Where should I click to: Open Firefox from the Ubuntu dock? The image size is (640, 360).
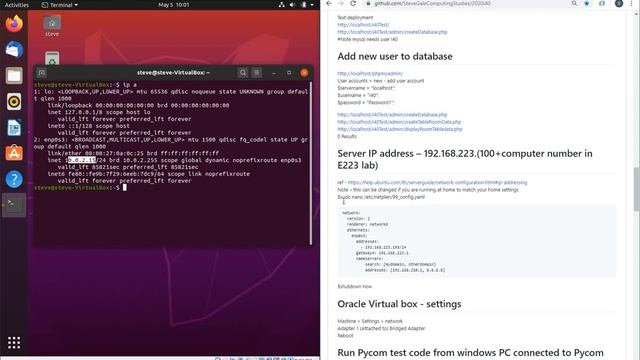(14, 24)
